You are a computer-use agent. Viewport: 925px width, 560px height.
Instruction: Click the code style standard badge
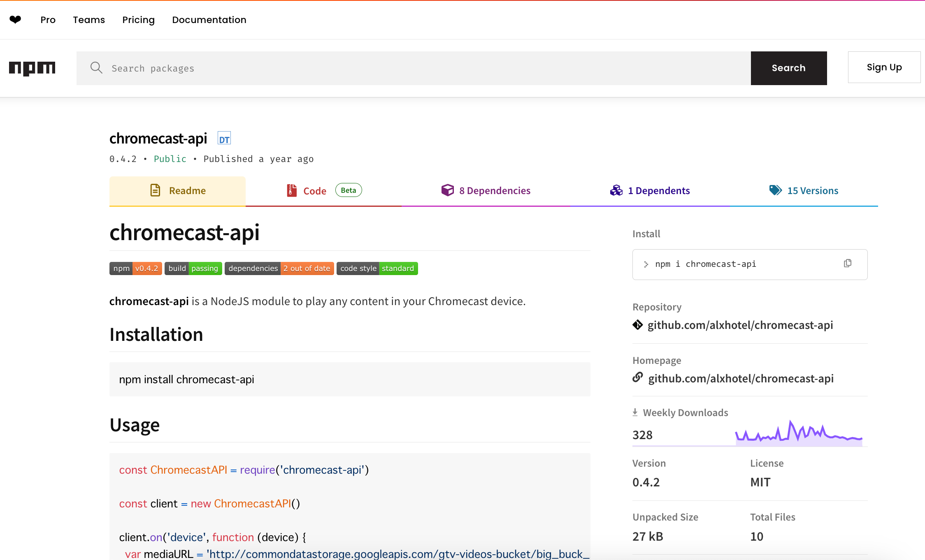[377, 268]
